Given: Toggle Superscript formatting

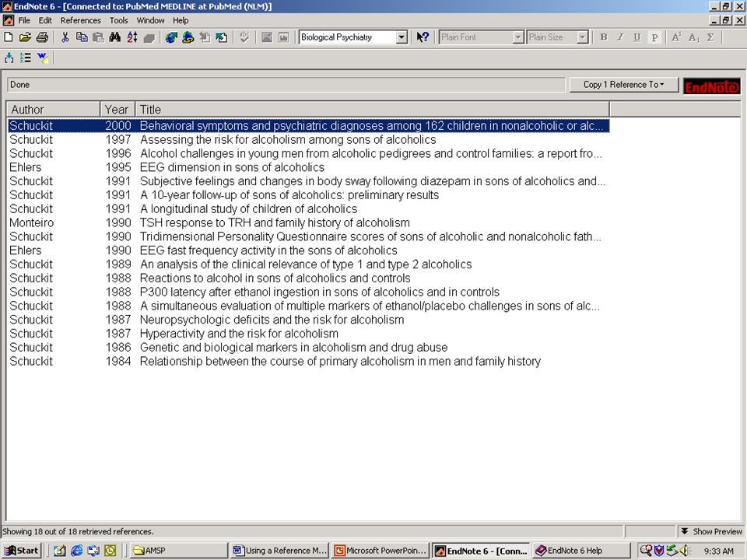Looking at the screenshot, I should tap(676, 37).
